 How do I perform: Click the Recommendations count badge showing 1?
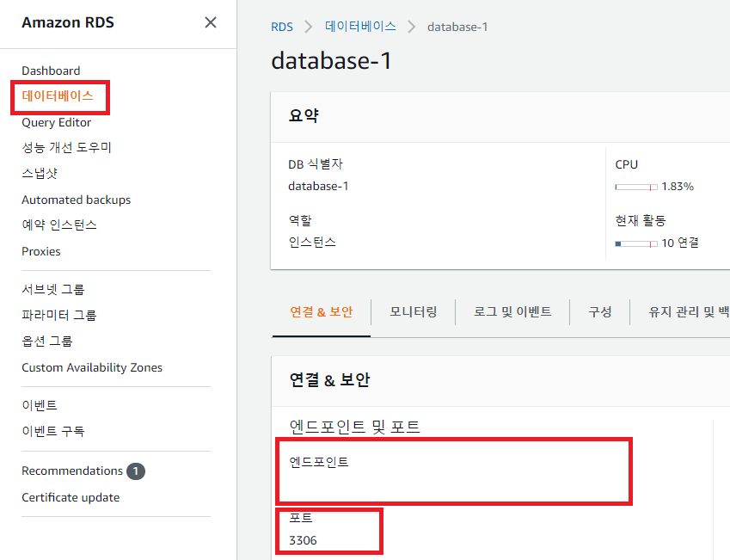[136, 471]
